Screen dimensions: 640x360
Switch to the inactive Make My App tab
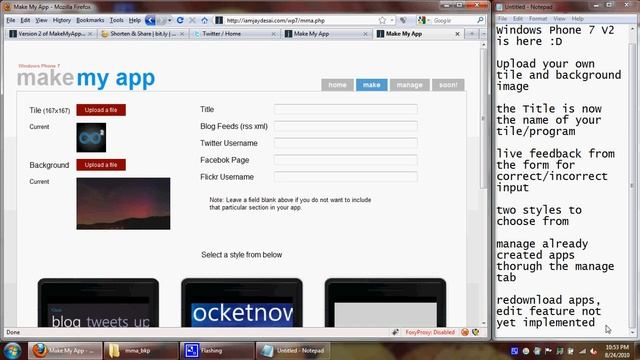click(327, 34)
